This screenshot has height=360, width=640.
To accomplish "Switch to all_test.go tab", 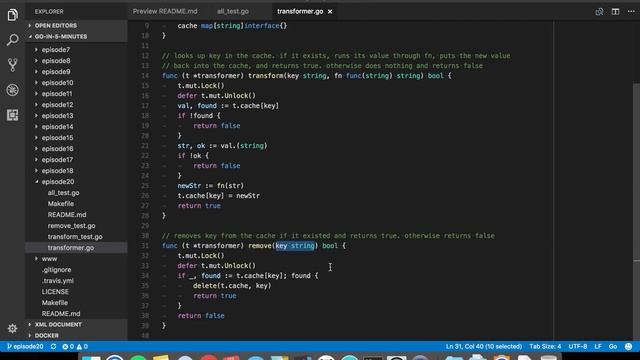I will pos(233,11).
